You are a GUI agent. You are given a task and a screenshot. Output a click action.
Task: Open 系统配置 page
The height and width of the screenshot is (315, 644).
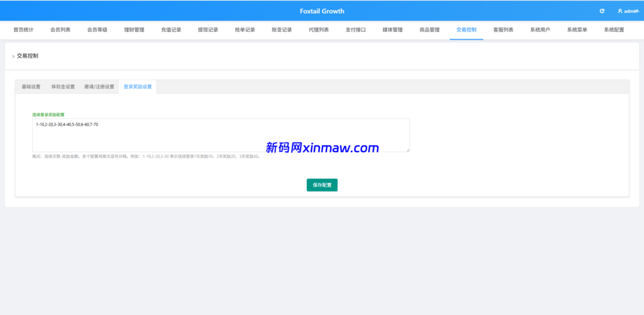coord(614,30)
